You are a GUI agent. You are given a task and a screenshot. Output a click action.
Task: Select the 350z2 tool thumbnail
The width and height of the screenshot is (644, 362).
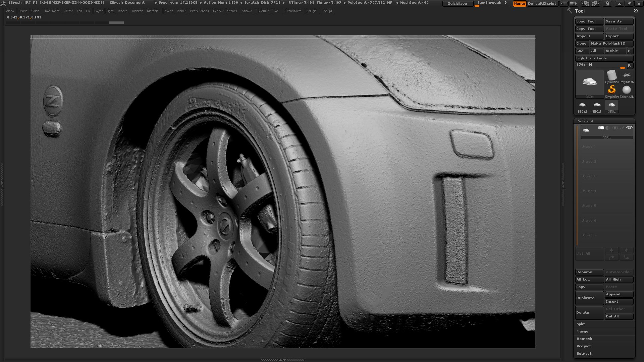(582, 105)
